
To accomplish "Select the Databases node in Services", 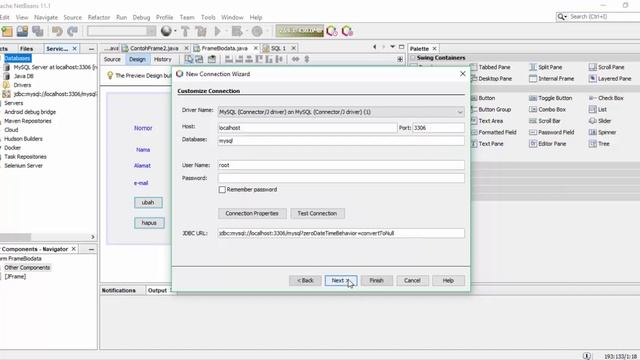I will tap(17, 58).
